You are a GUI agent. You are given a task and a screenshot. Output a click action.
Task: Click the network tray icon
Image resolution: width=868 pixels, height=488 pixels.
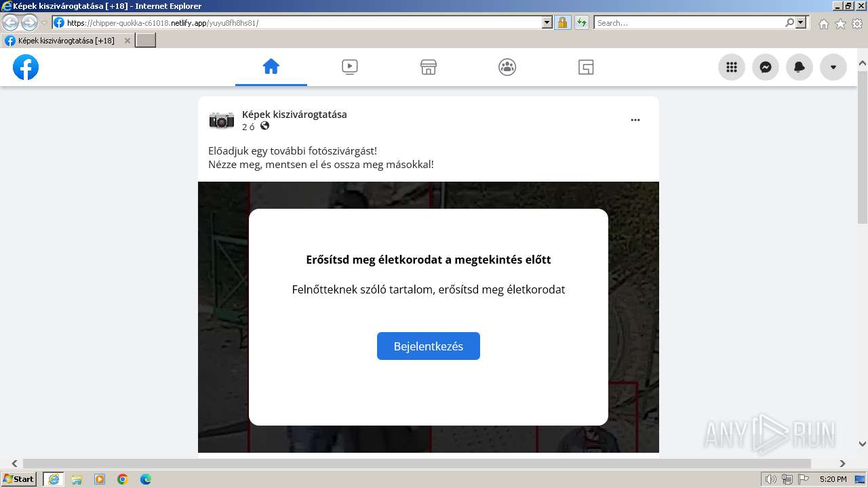[787, 479]
